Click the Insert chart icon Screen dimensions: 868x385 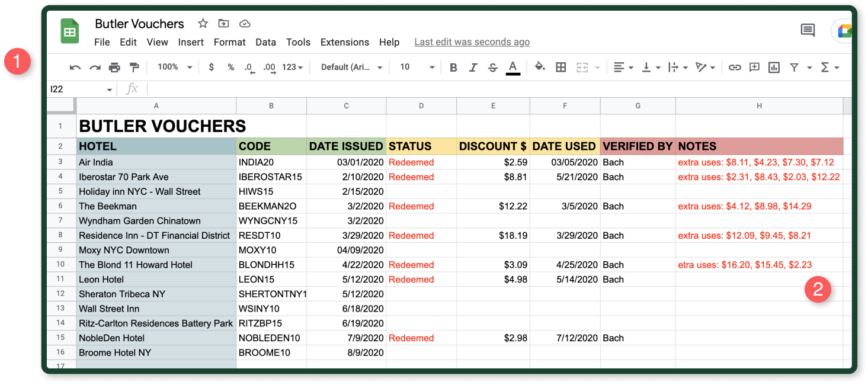click(774, 68)
